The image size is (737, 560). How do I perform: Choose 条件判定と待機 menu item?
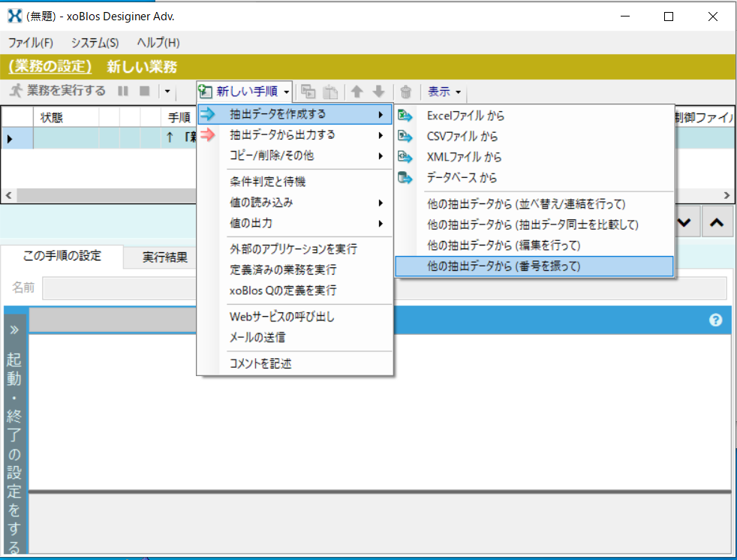pyautogui.click(x=295, y=182)
